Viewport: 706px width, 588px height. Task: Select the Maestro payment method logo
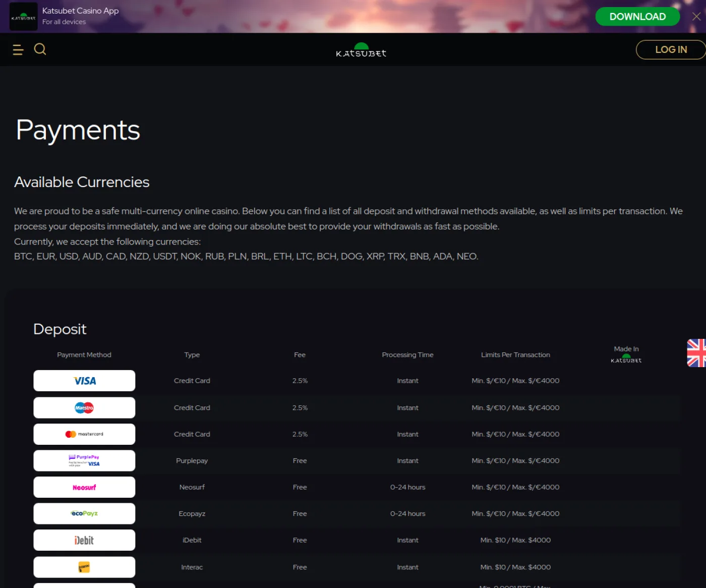[84, 407]
